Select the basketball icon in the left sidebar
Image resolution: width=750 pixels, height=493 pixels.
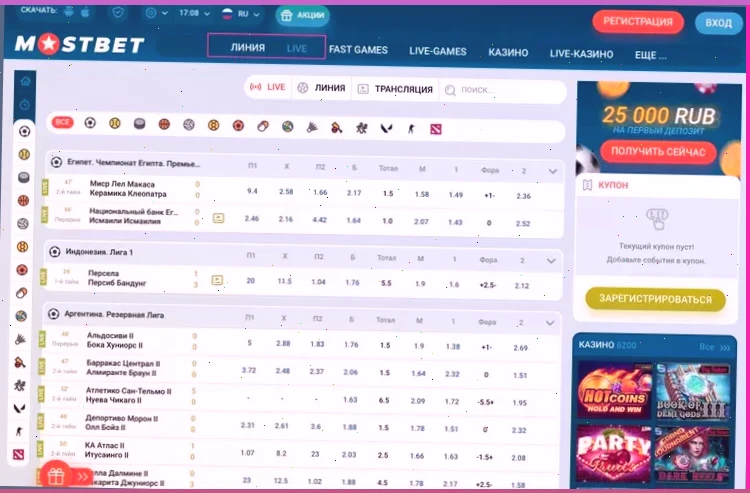coord(23,200)
